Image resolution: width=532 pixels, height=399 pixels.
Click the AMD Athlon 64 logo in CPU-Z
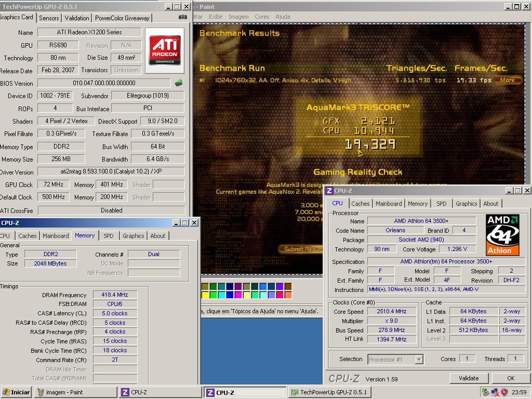pos(502,235)
